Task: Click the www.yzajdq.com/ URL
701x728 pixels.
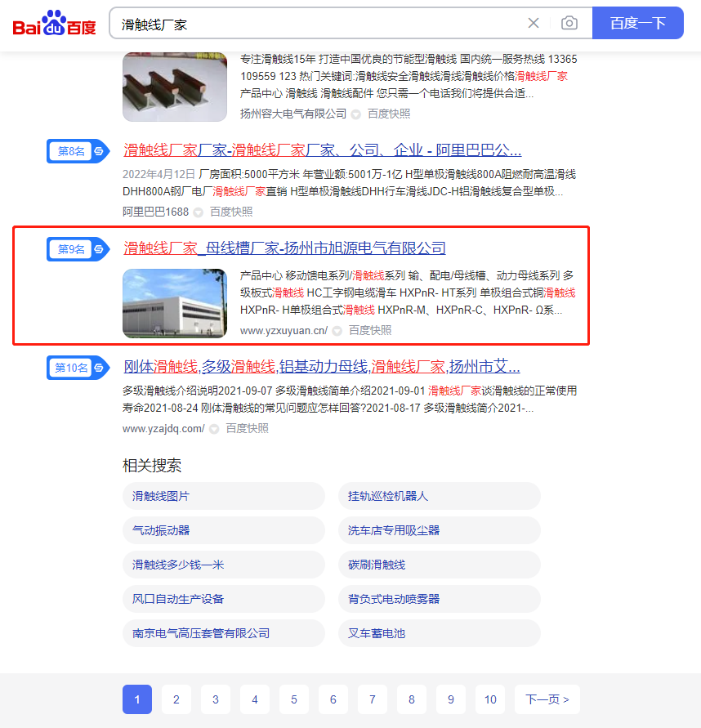Action: click(x=163, y=428)
